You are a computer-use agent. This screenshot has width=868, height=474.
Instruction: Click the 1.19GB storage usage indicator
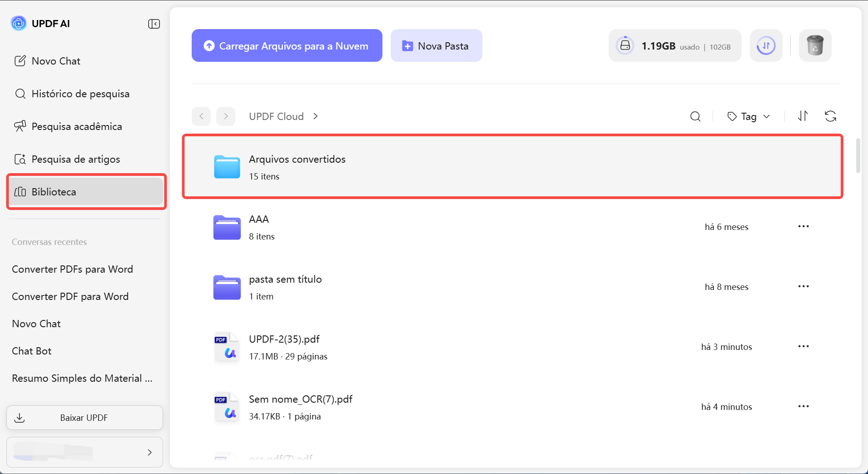tap(675, 45)
